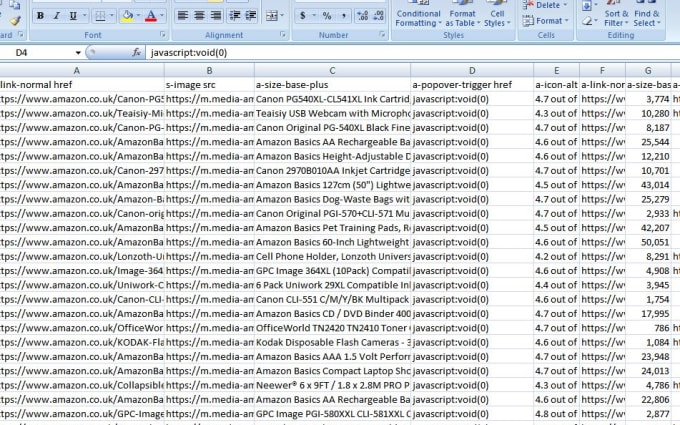Image resolution: width=680 pixels, height=425 pixels.
Task: Select column G header
Action: [648, 70]
